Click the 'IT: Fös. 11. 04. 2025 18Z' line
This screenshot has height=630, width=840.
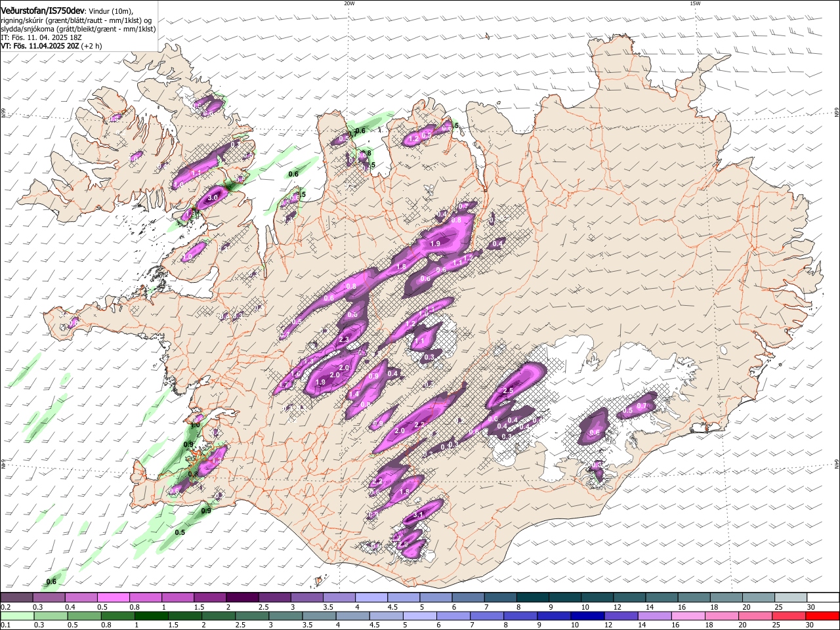(x=41, y=37)
